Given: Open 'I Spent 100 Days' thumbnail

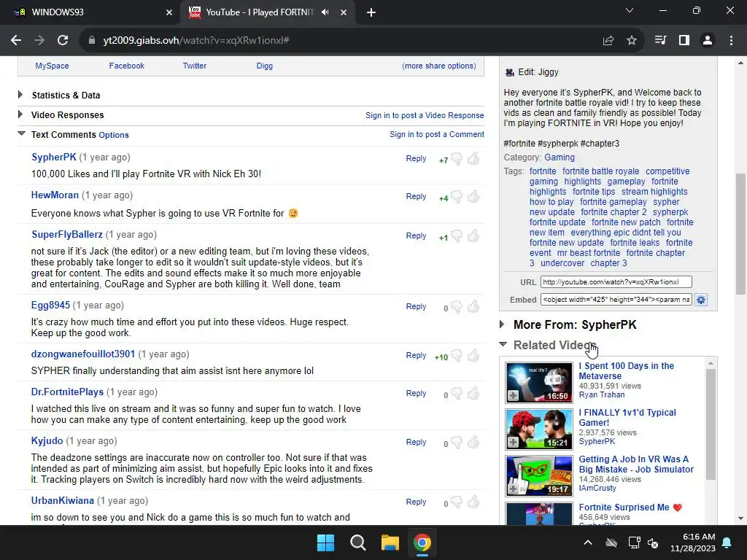Looking at the screenshot, I should click(x=539, y=382).
